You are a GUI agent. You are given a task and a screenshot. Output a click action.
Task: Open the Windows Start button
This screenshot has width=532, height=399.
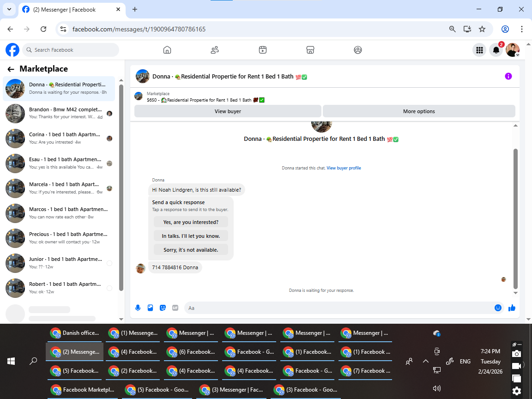click(x=11, y=361)
